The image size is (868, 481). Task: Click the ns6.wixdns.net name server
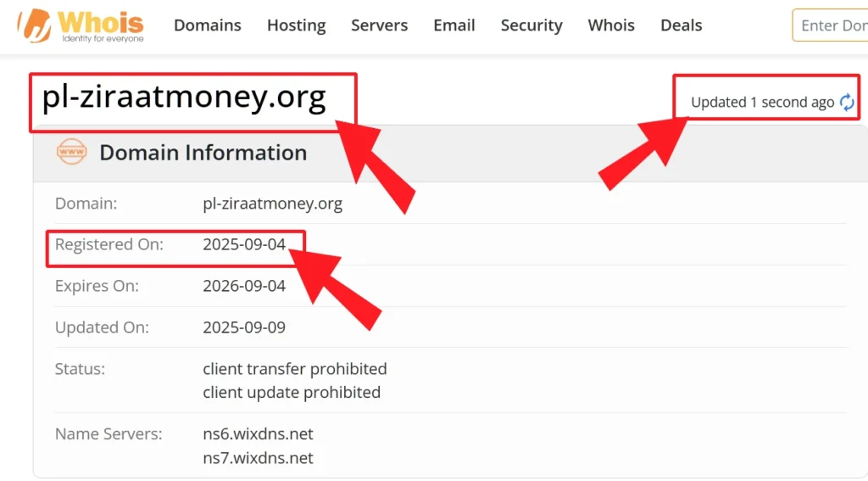tap(258, 434)
